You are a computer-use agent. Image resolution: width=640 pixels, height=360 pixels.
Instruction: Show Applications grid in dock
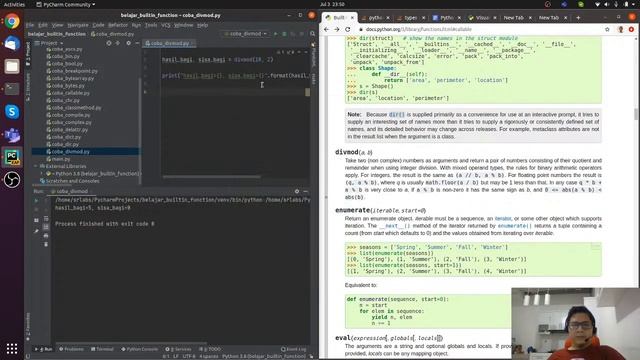click(x=12, y=348)
